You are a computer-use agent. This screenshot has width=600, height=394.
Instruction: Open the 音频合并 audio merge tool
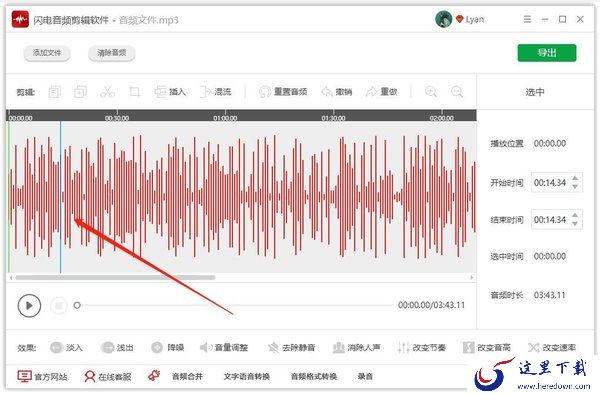187,376
